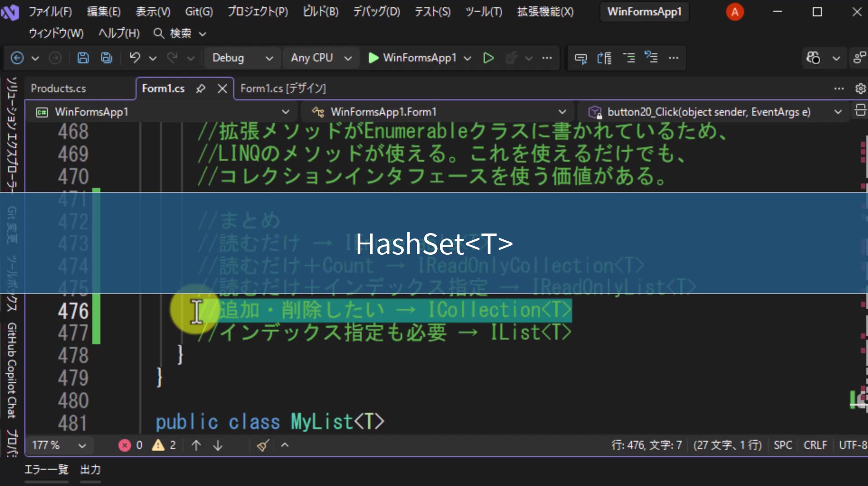
Task: Undo the last edit with the undo arrow
Action: click(135, 58)
